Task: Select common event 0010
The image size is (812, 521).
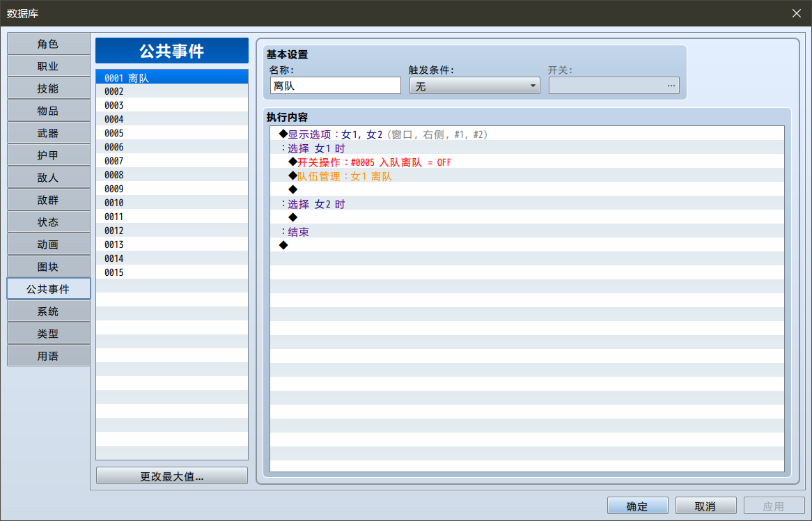Action: click(172, 203)
